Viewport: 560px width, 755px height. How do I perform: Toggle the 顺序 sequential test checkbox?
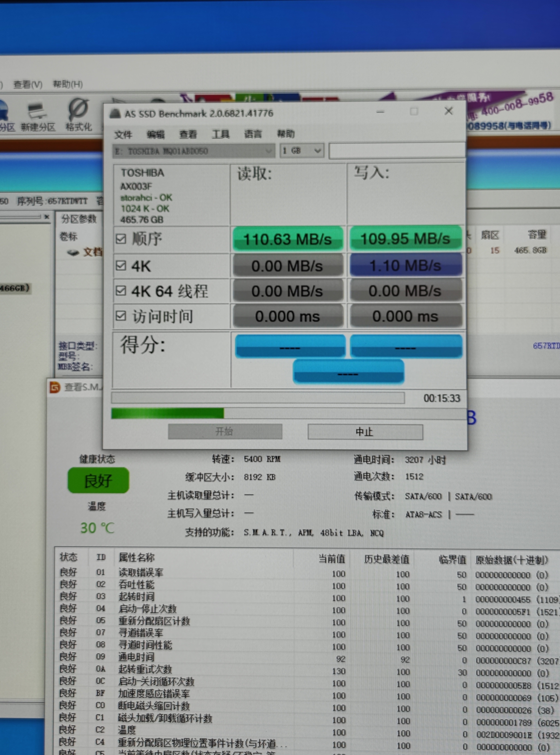tap(121, 239)
